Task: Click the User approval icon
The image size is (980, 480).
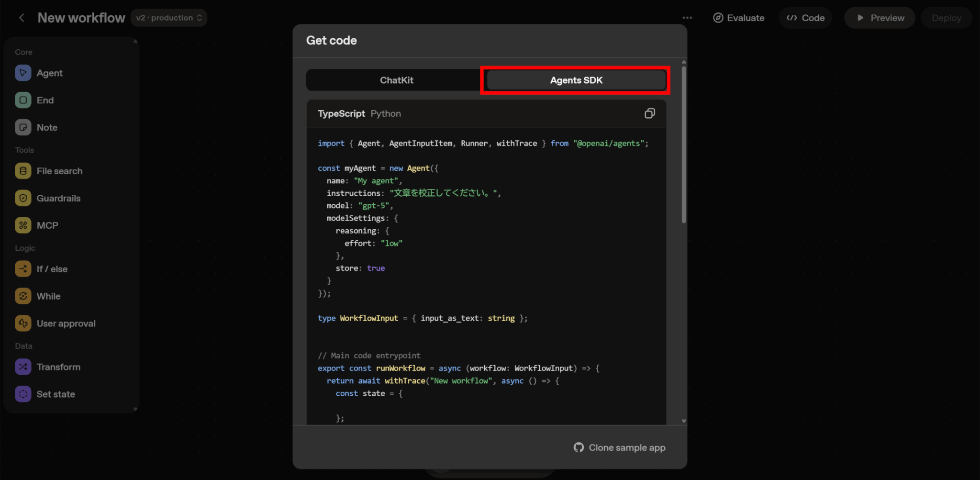Action: point(23,324)
